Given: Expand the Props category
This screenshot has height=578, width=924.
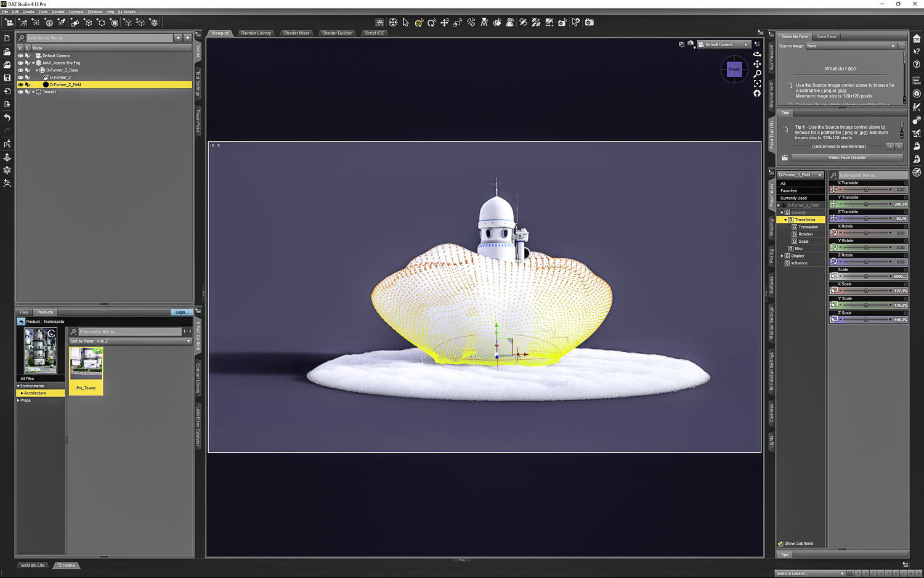Looking at the screenshot, I should click(x=18, y=401).
